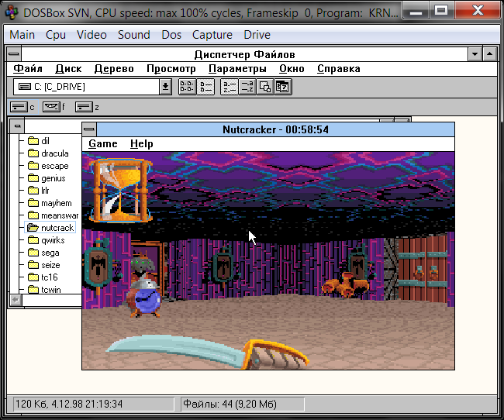
Task: Open the Capture menu in DOSBox
Action: pyautogui.click(x=212, y=35)
